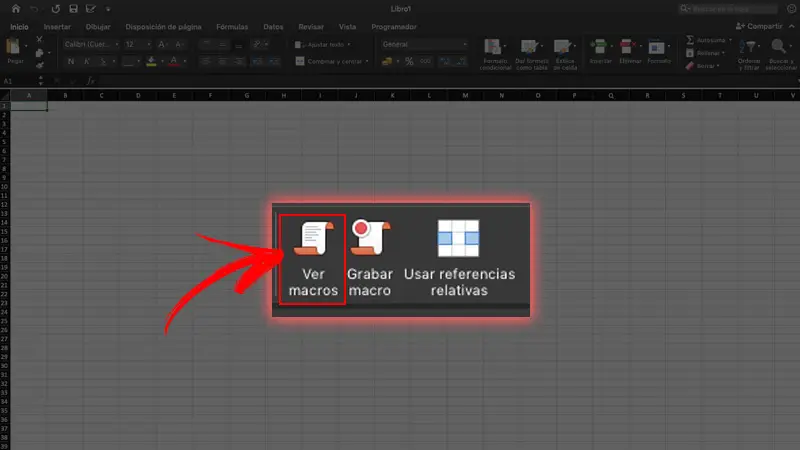Click Borrar eraser button

[x=702, y=66]
